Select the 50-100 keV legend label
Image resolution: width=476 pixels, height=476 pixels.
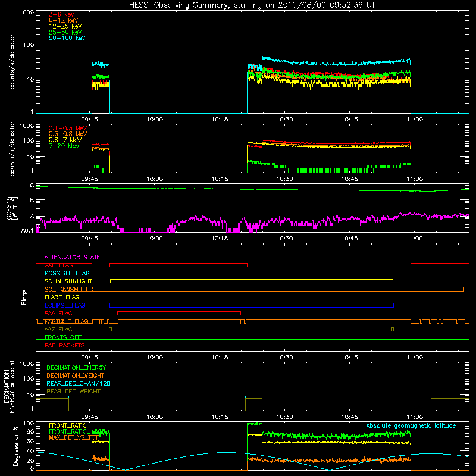click(x=67, y=38)
